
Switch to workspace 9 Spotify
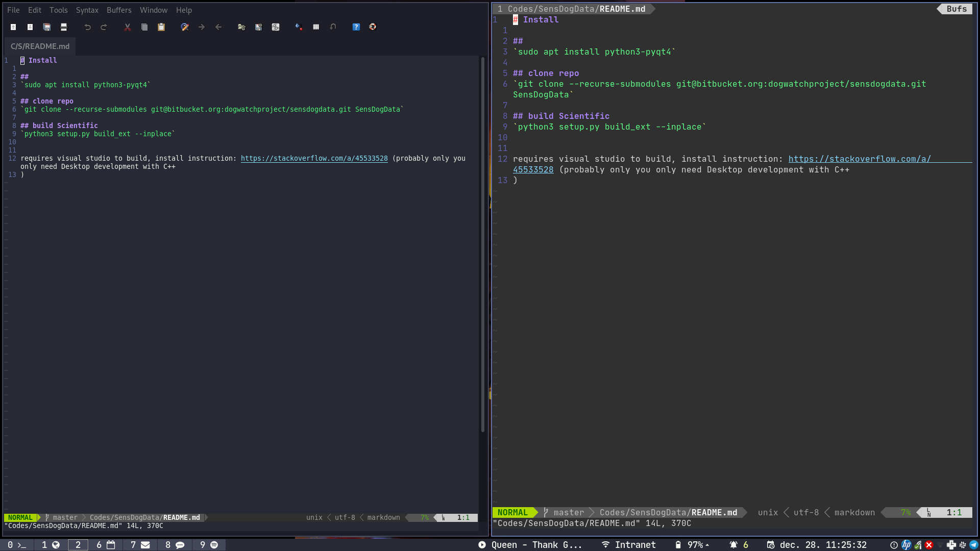point(209,545)
